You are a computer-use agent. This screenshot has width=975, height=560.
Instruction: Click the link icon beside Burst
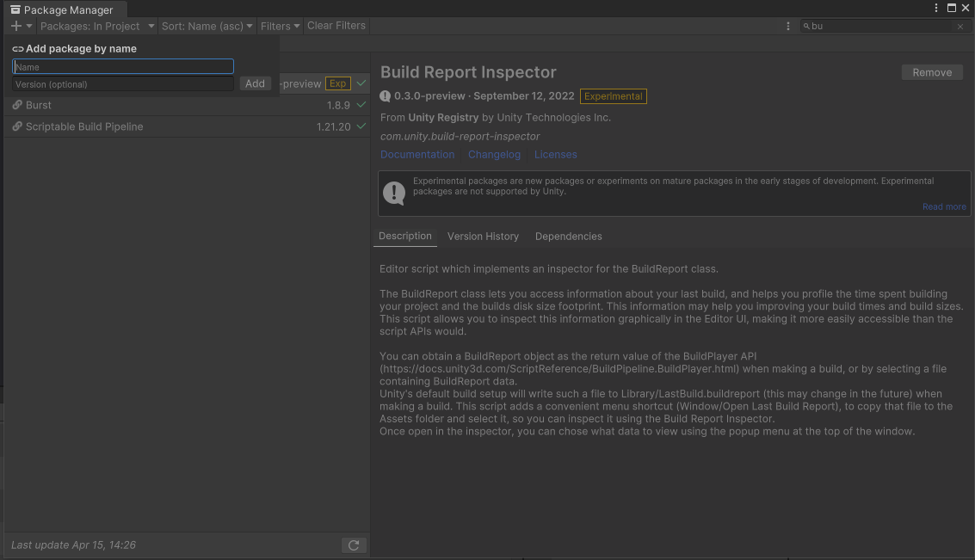[17, 105]
